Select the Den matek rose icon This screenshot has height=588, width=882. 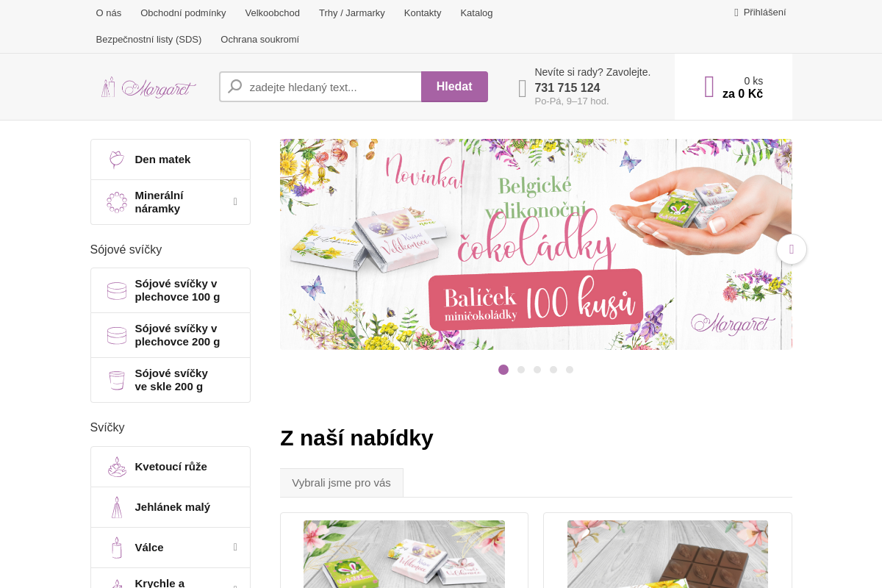(x=116, y=159)
